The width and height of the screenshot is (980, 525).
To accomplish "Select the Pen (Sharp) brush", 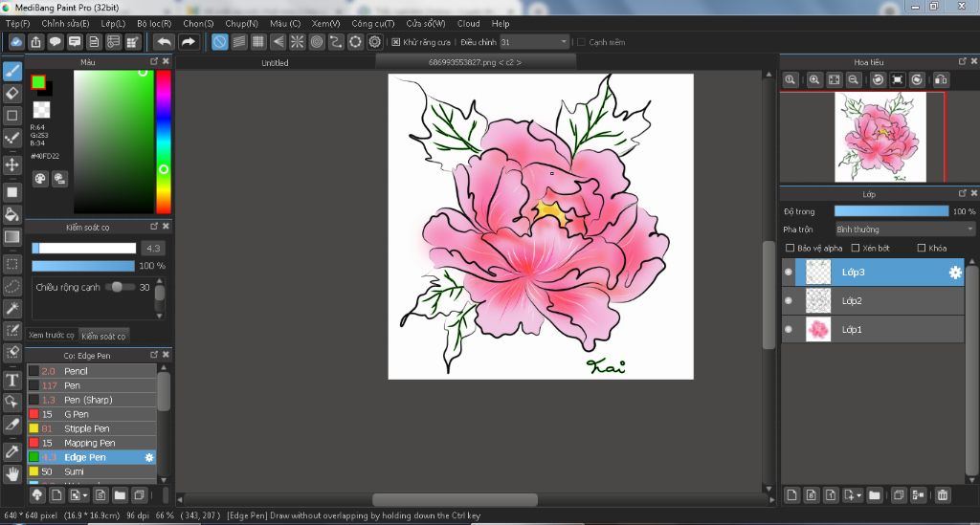I will click(91, 400).
